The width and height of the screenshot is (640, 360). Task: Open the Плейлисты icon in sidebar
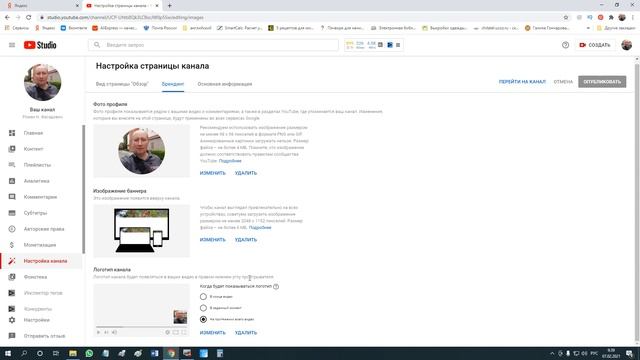(12, 165)
